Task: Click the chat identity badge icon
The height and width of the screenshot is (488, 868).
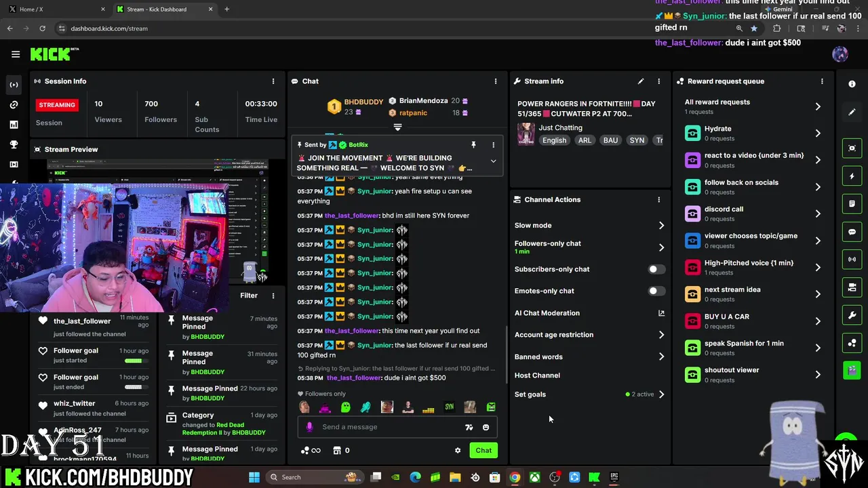Action: 310,427
